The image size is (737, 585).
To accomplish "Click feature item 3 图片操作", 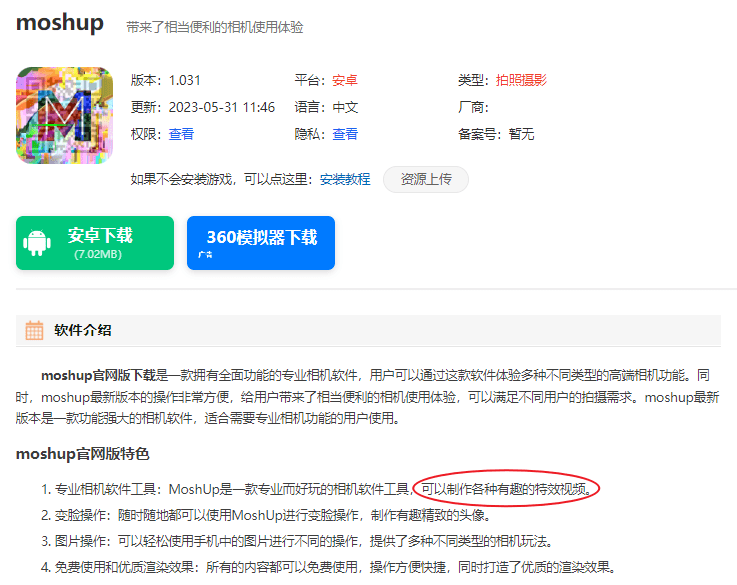I will (x=298, y=541).
